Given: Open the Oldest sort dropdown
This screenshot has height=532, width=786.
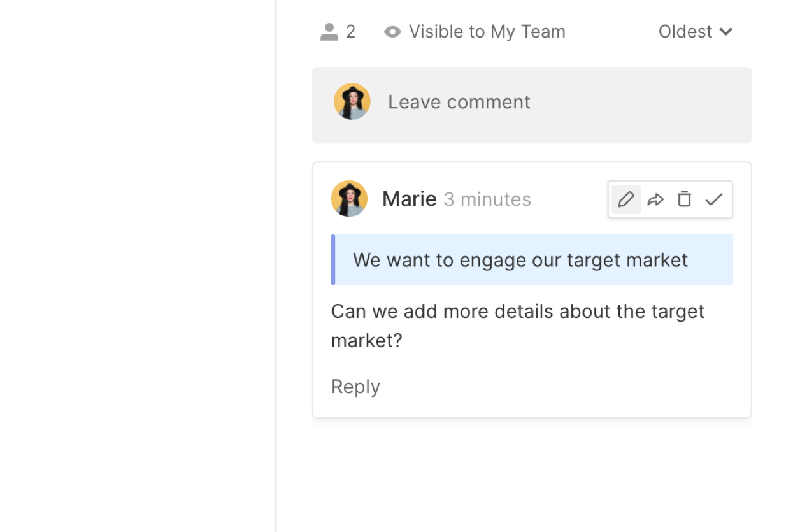Looking at the screenshot, I should click(x=685, y=32).
